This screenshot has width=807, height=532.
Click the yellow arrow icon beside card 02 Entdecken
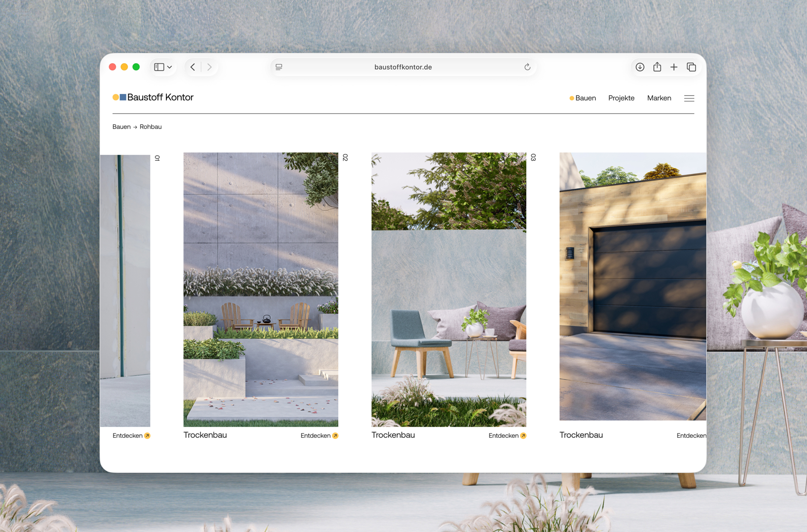335,436
